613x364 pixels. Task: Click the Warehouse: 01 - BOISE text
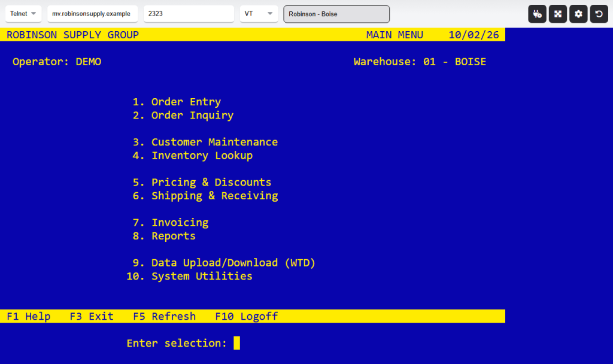420,62
